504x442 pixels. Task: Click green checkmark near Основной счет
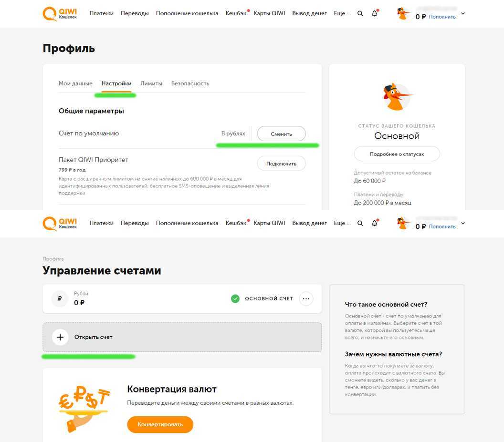tap(235, 298)
